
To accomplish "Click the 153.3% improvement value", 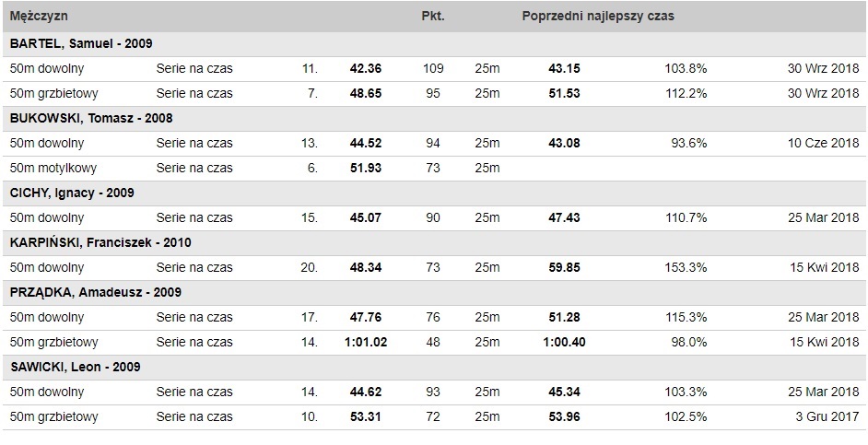I will tap(686, 268).
